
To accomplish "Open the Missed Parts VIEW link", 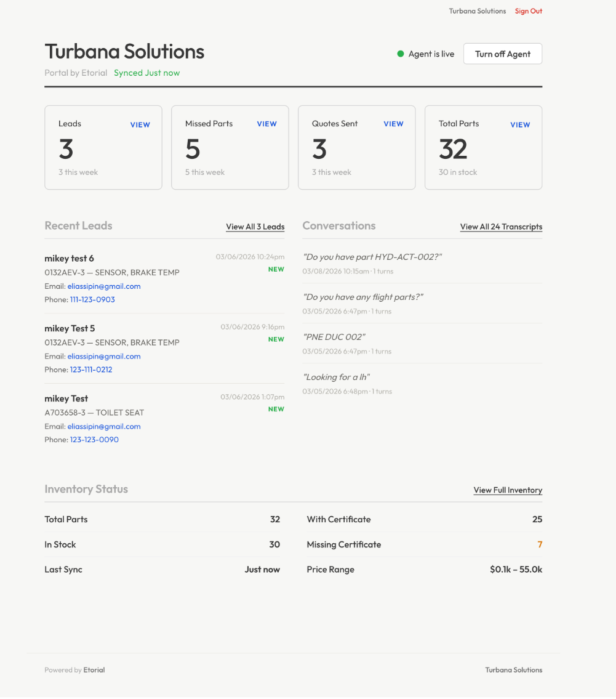I will pyautogui.click(x=266, y=124).
